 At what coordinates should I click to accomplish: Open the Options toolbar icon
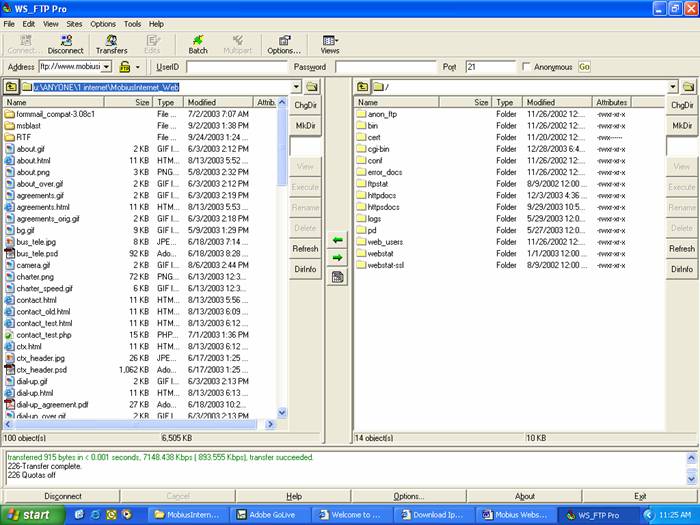pyautogui.click(x=284, y=45)
